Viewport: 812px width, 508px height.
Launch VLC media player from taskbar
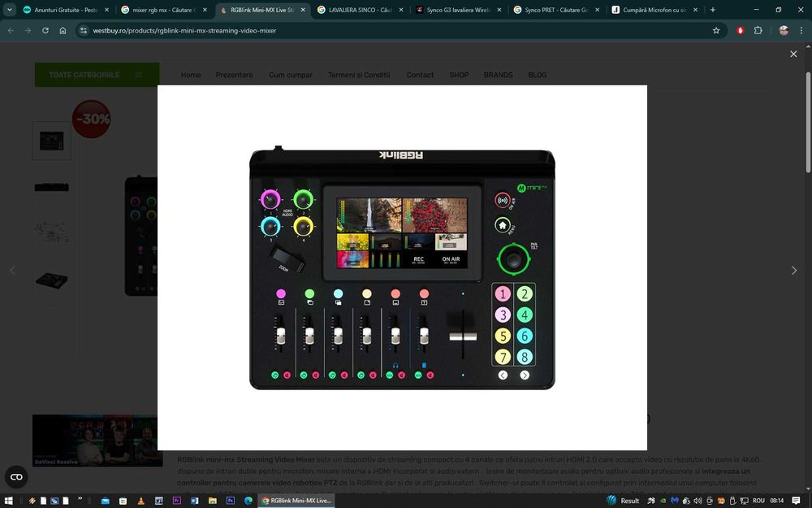point(140,501)
